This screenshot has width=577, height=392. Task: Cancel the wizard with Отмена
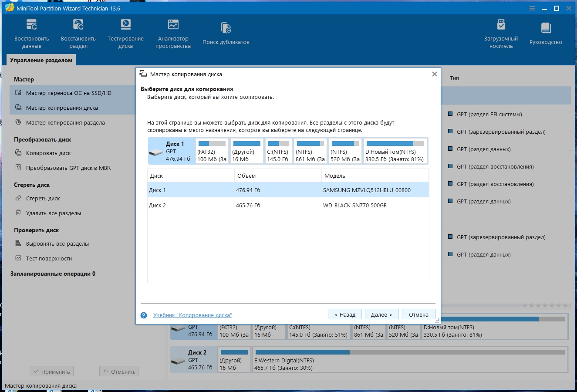(418, 314)
